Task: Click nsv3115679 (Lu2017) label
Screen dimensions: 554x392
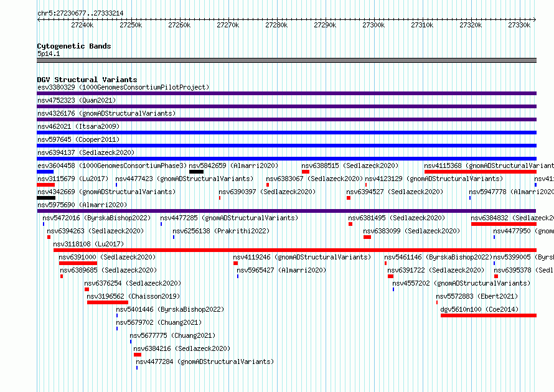Action: coord(73,179)
